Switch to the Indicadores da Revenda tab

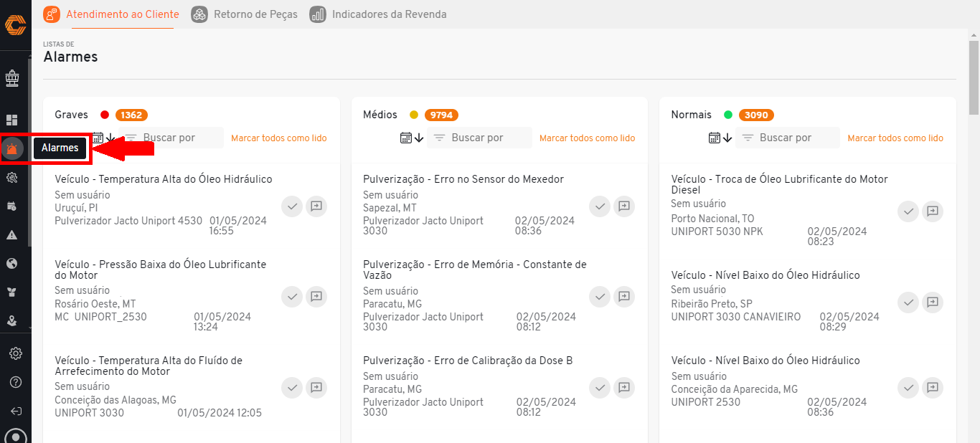pos(378,14)
